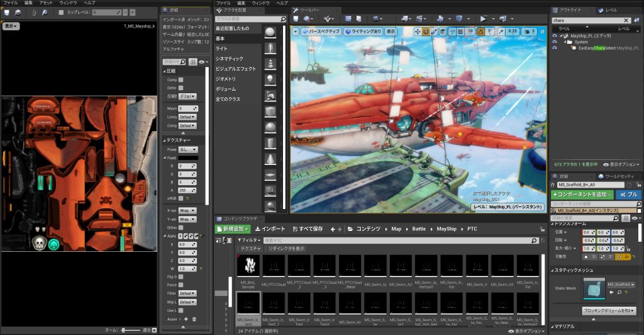Select MS_Bird_Sample asset thumbnail
Image resolution: width=644 pixels, height=335 pixels.
pos(248,266)
